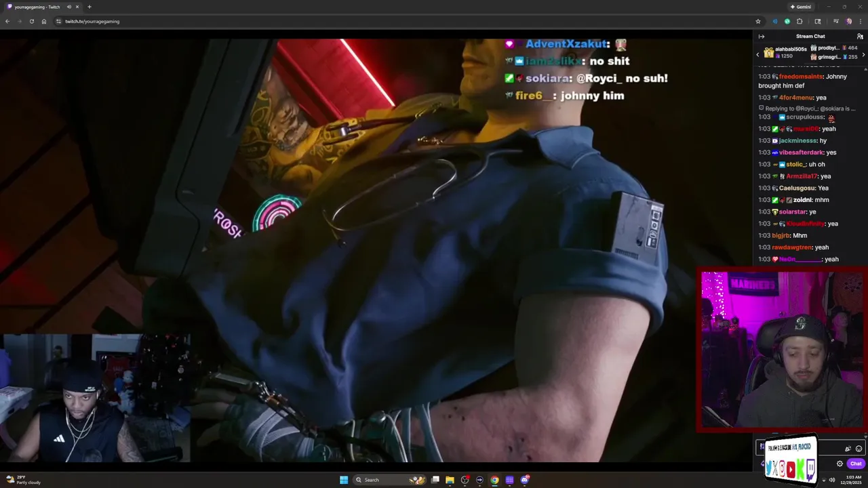Open File Explorer from taskbar
Image resolution: width=868 pixels, height=488 pixels.
(450, 480)
